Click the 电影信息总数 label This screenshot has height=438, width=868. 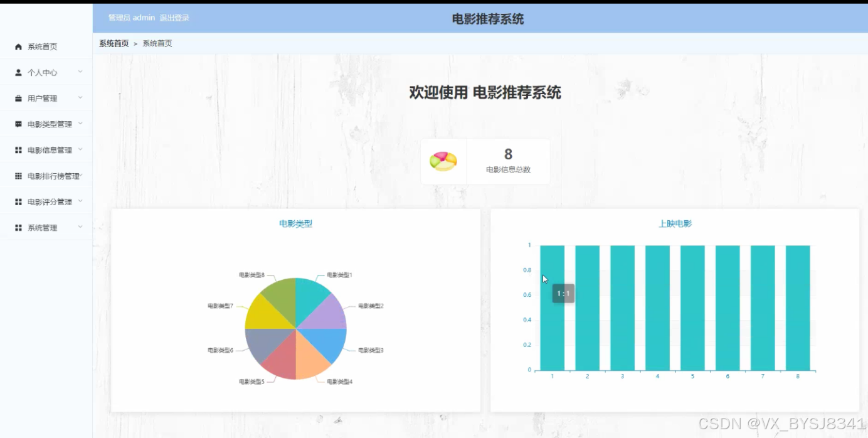click(509, 169)
